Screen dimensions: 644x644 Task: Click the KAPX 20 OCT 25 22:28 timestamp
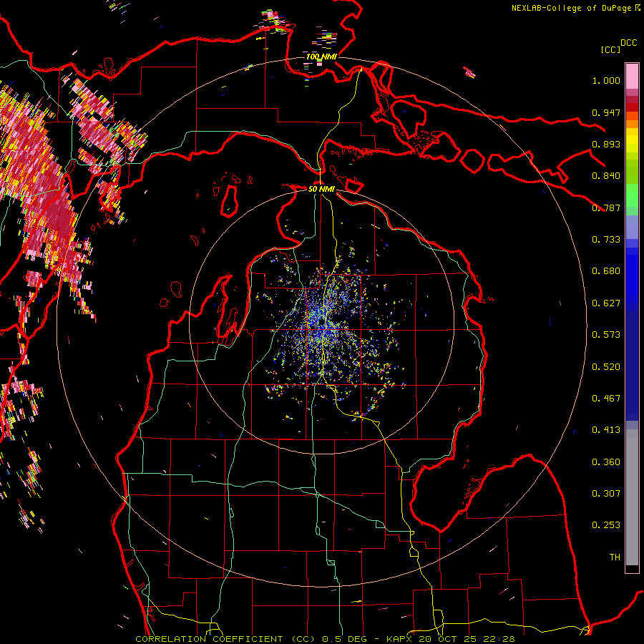[450, 639]
